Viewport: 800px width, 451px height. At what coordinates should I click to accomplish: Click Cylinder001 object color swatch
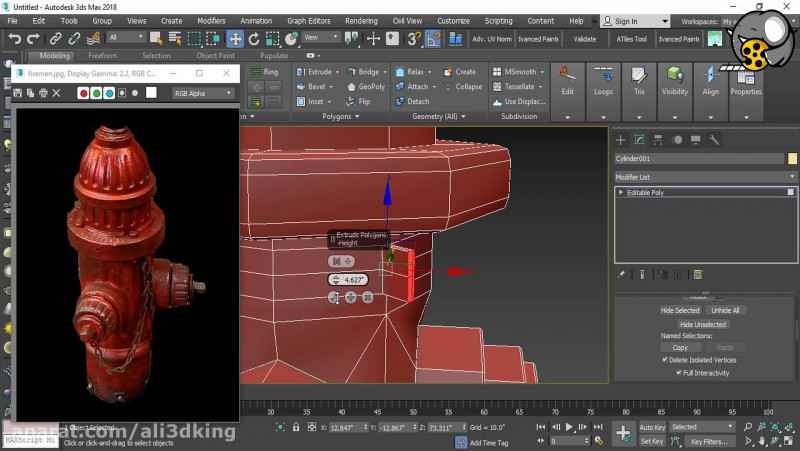click(x=792, y=159)
